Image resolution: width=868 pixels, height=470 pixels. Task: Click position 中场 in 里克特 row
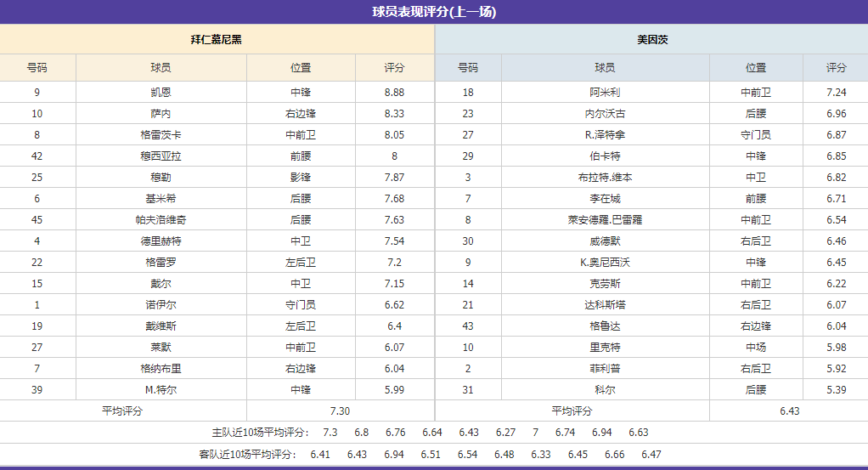756,347
